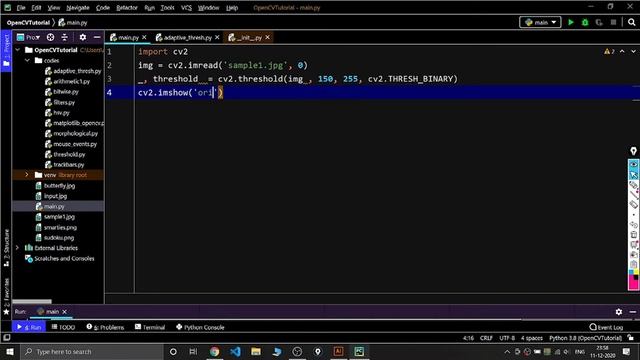Click warning indicator in editor corner
640x360 pixels.
609,51
